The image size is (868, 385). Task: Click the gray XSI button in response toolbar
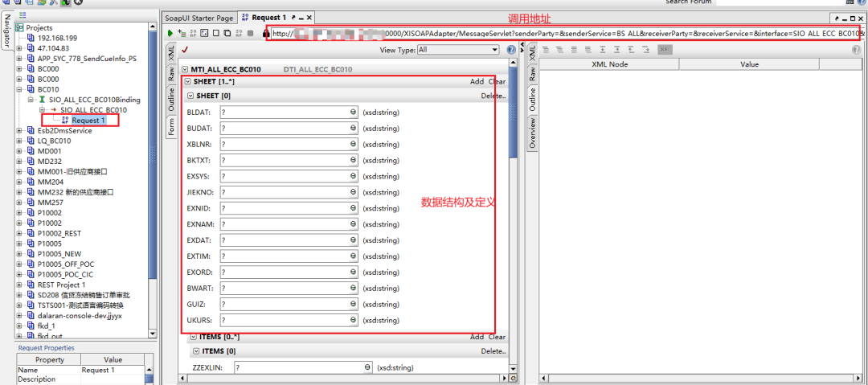(665, 49)
